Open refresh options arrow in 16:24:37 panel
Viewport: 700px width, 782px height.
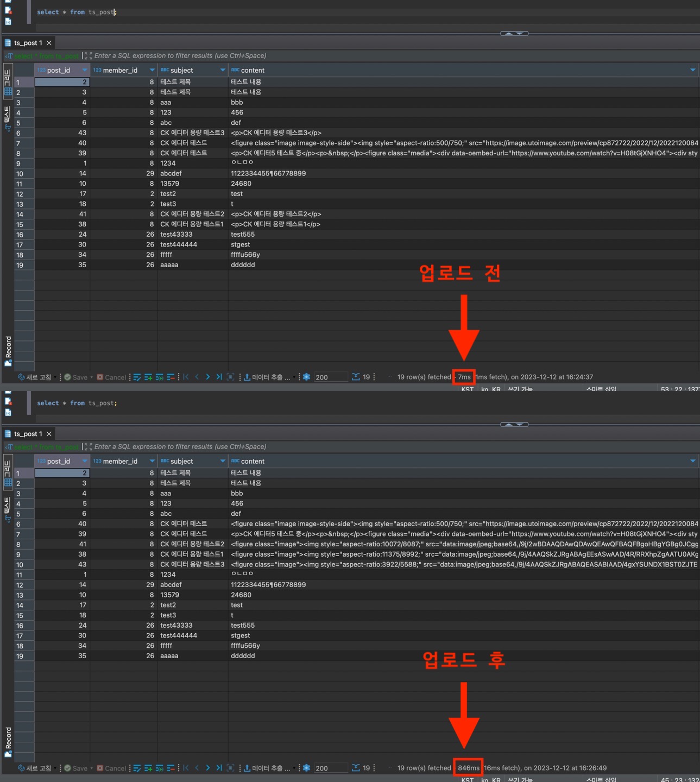[55, 377]
